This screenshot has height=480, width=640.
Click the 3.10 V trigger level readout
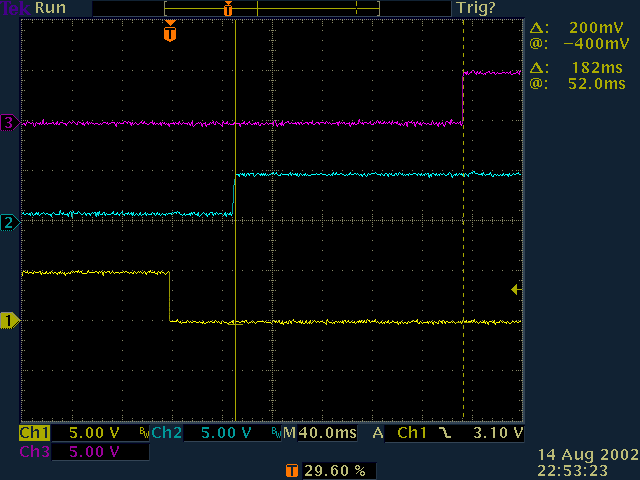click(496, 434)
